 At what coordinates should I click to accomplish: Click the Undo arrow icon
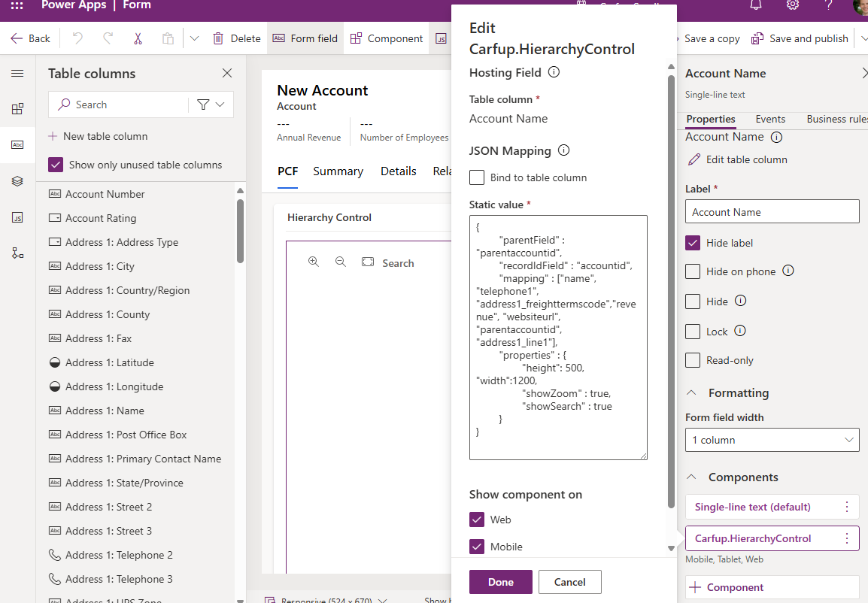pyautogui.click(x=78, y=38)
